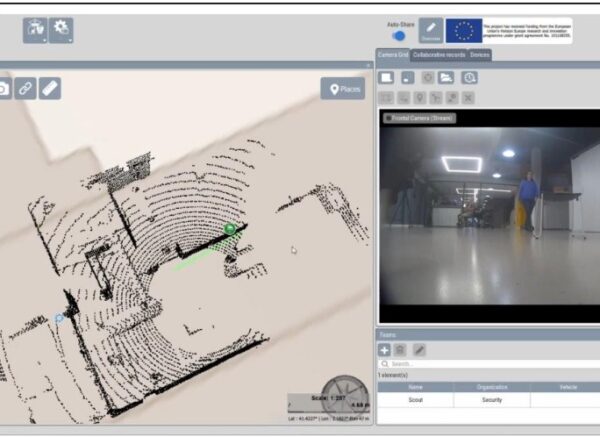This screenshot has height=437, width=600.
Task: Switch to the Collaborative records tab
Action: click(x=439, y=54)
